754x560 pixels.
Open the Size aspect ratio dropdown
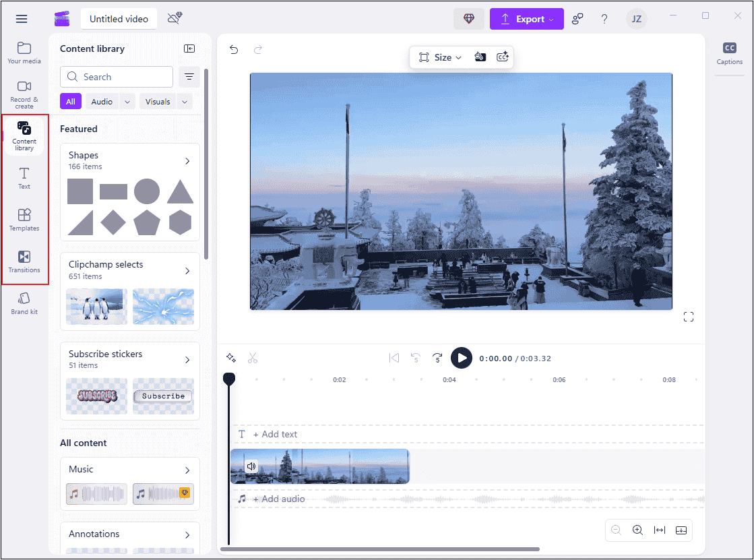(x=440, y=57)
